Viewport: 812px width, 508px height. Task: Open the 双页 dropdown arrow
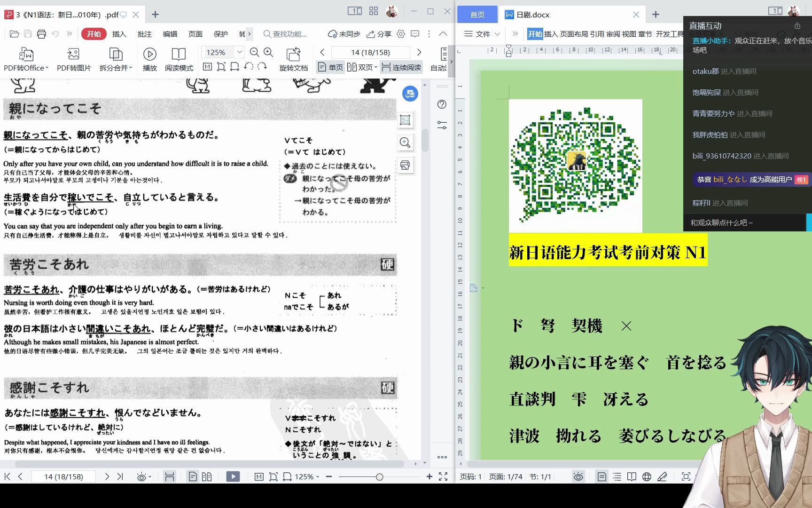[x=376, y=67]
